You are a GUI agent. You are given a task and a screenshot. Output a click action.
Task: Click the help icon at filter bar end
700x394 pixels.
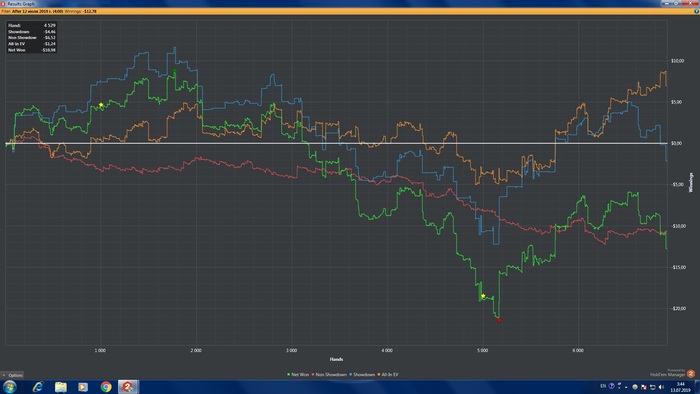(x=696, y=11)
